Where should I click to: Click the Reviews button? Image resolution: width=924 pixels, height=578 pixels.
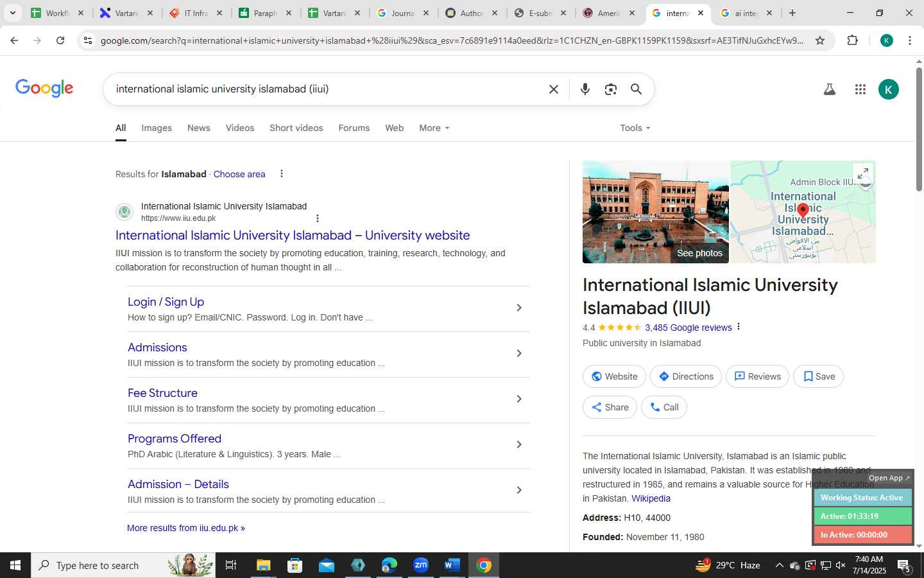click(757, 376)
